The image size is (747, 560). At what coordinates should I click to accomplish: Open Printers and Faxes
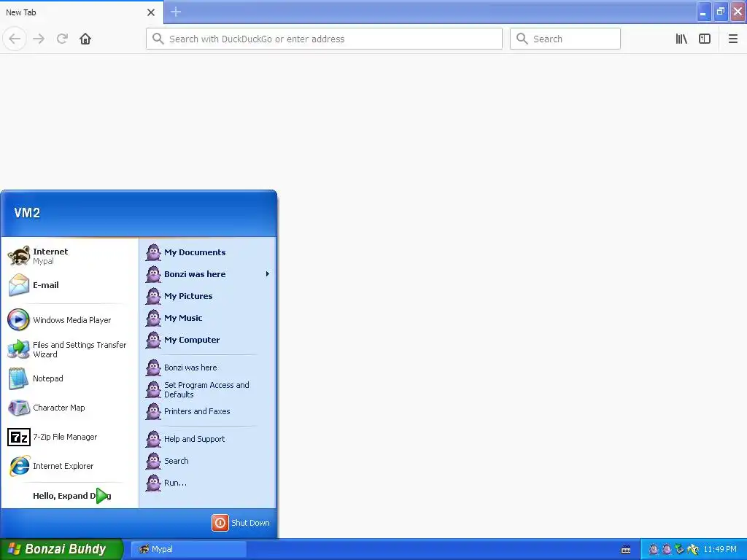point(208,411)
